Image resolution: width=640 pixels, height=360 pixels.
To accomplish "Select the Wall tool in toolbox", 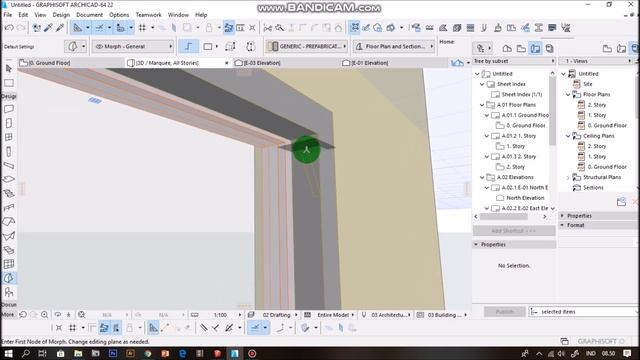I will [x=9, y=109].
